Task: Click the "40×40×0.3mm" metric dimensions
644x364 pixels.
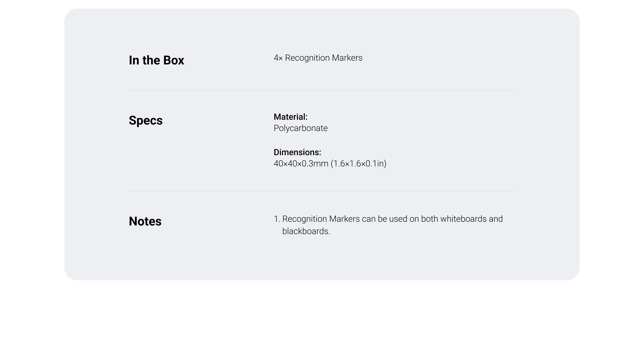Action: point(301,163)
